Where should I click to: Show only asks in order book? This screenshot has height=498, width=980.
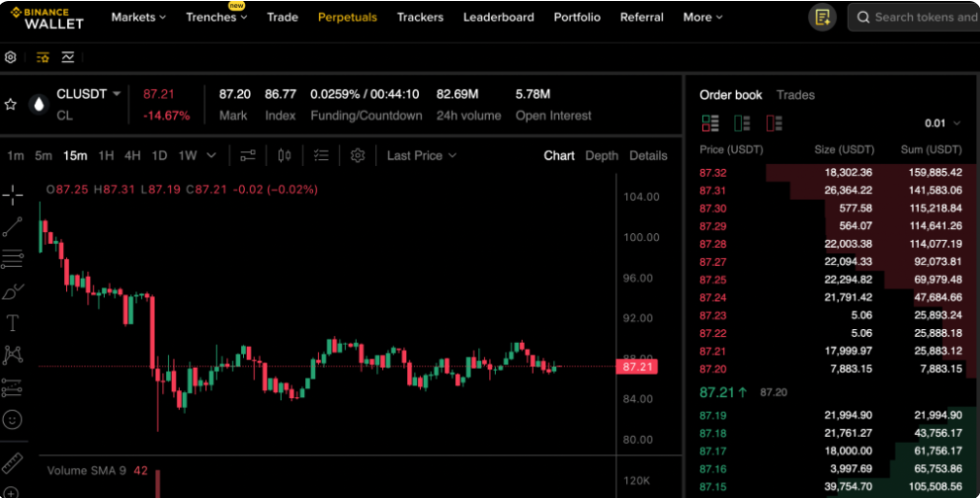(774, 124)
